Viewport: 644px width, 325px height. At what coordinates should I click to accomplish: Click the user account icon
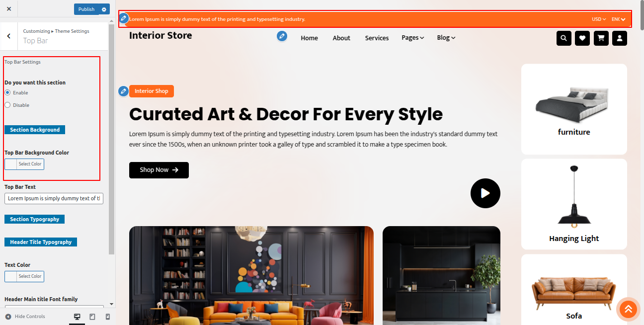620,38
